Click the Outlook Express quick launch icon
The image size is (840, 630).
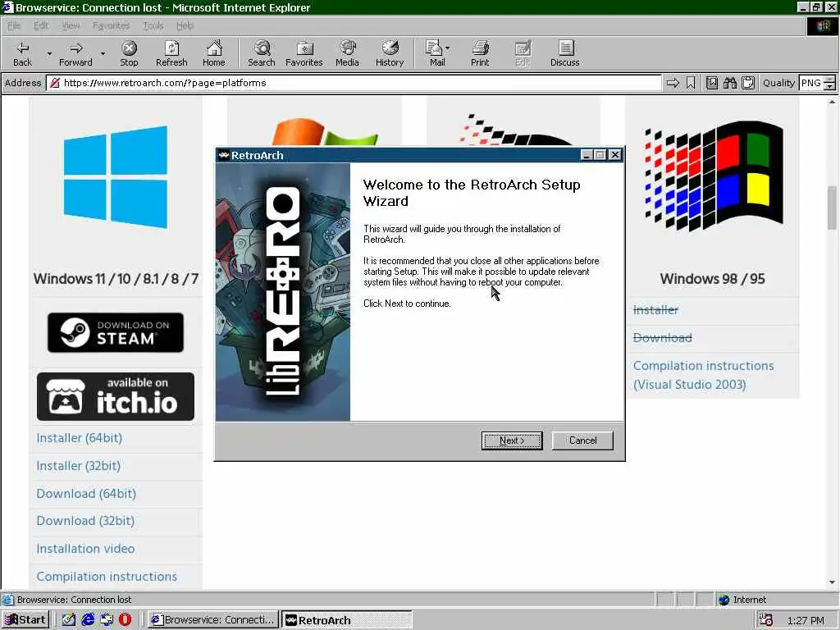tap(107, 620)
